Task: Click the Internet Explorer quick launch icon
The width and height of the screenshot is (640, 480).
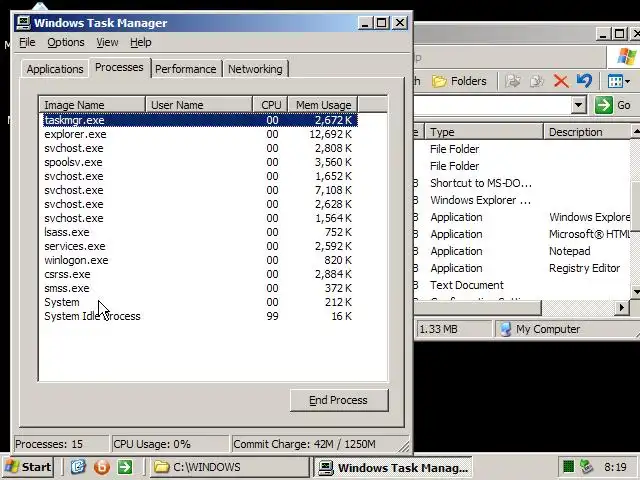Action: tap(78, 467)
